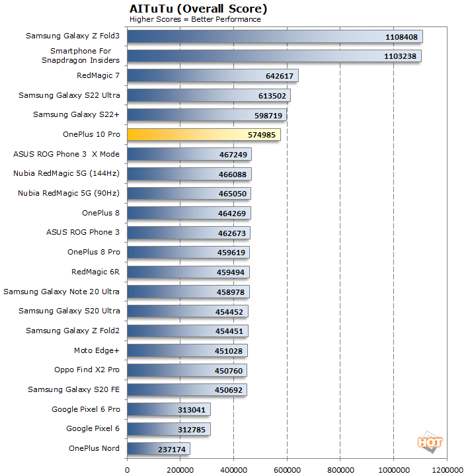Click the 613502 score value

point(272,96)
